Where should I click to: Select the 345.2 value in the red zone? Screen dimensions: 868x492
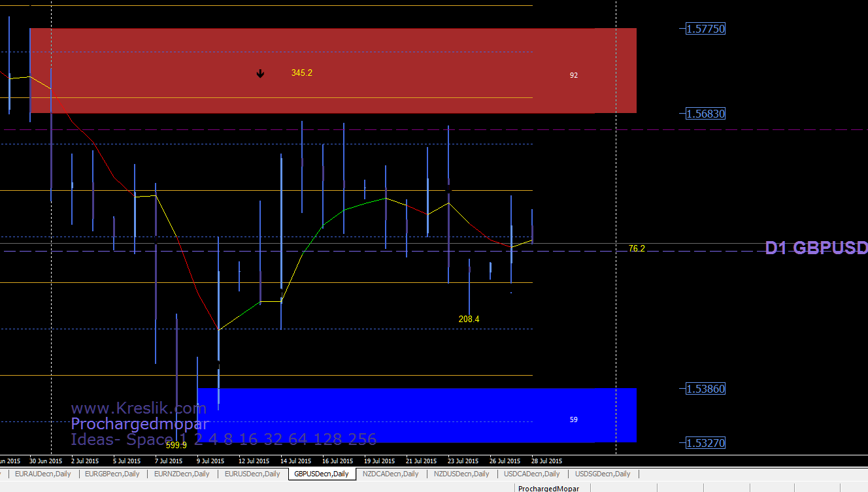(x=302, y=73)
